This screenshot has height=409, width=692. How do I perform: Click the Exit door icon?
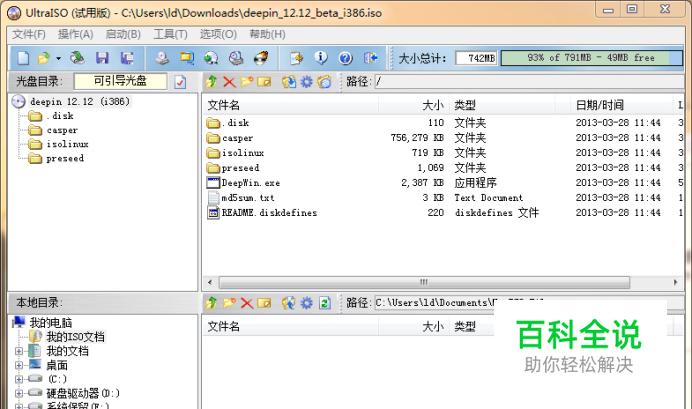pos(370,58)
